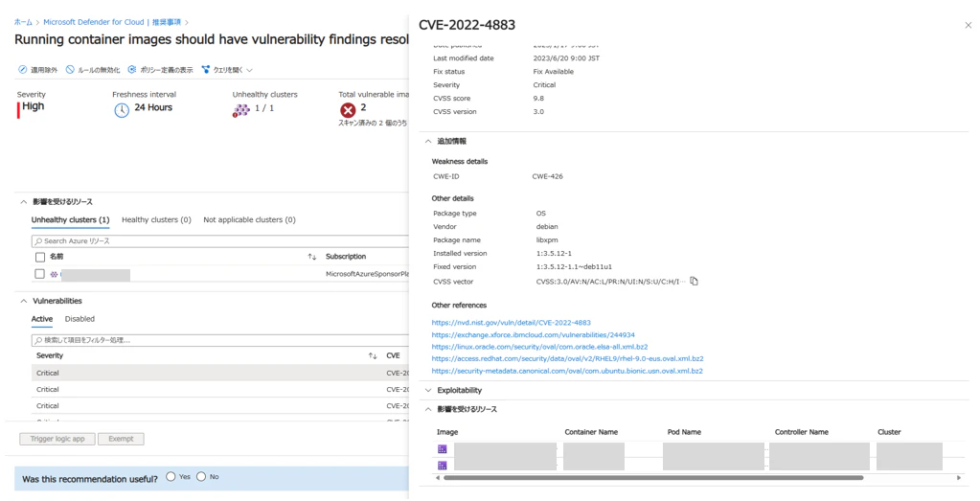
Task: Click scrollbar left arrow in resources table
Action: pos(438,478)
